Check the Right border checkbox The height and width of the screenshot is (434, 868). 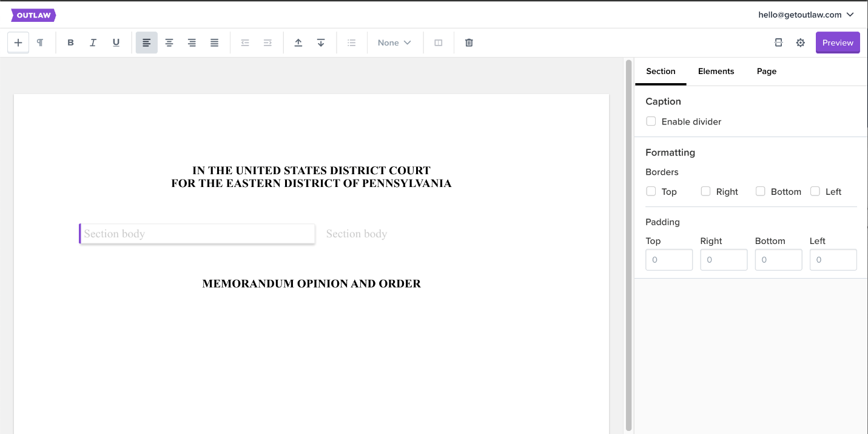click(705, 191)
